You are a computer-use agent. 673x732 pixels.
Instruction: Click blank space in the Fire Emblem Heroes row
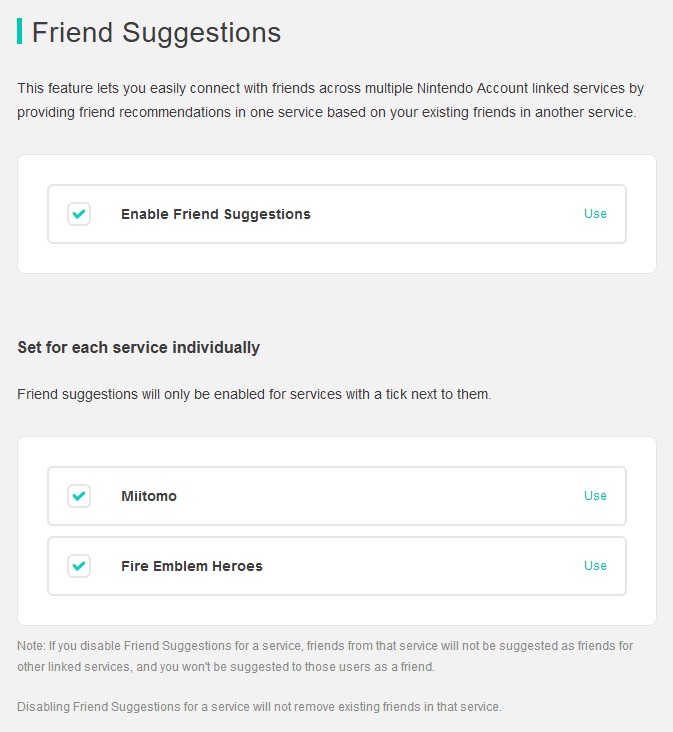coord(420,566)
